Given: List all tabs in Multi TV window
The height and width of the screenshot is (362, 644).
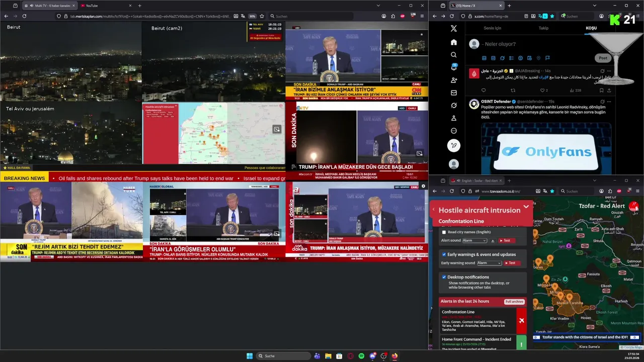Looking at the screenshot, I should 378,6.
